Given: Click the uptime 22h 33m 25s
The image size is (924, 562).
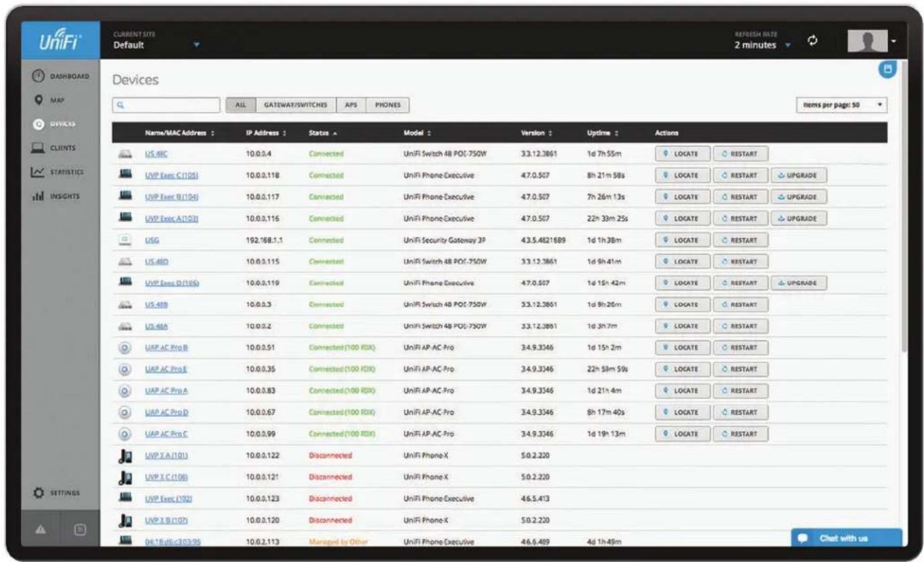Looking at the screenshot, I should 607,218.
